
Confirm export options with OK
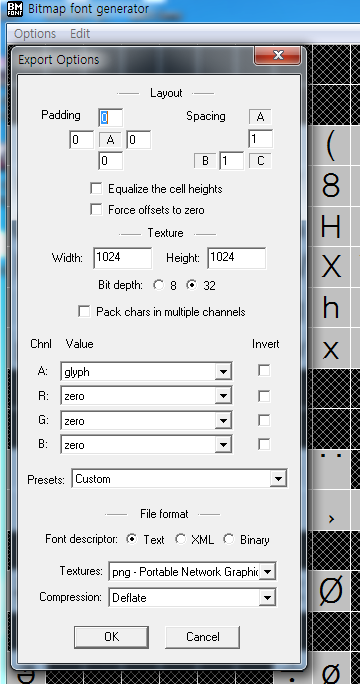coord(111,637)
